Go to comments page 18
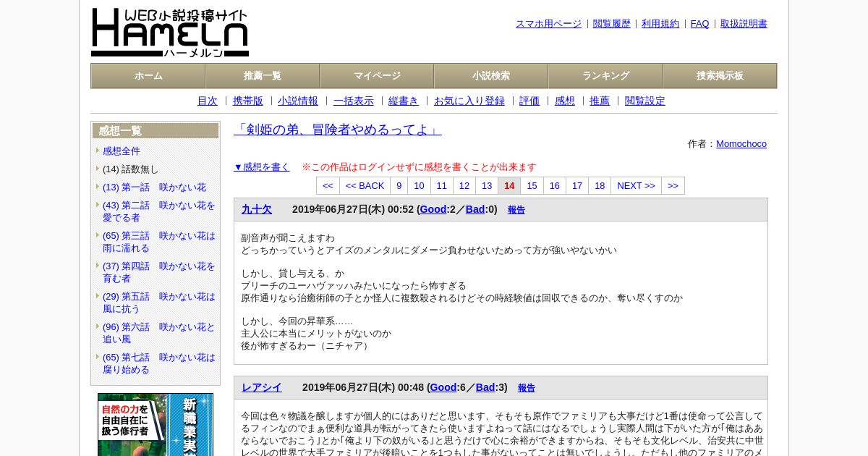 tap(600, 186)
